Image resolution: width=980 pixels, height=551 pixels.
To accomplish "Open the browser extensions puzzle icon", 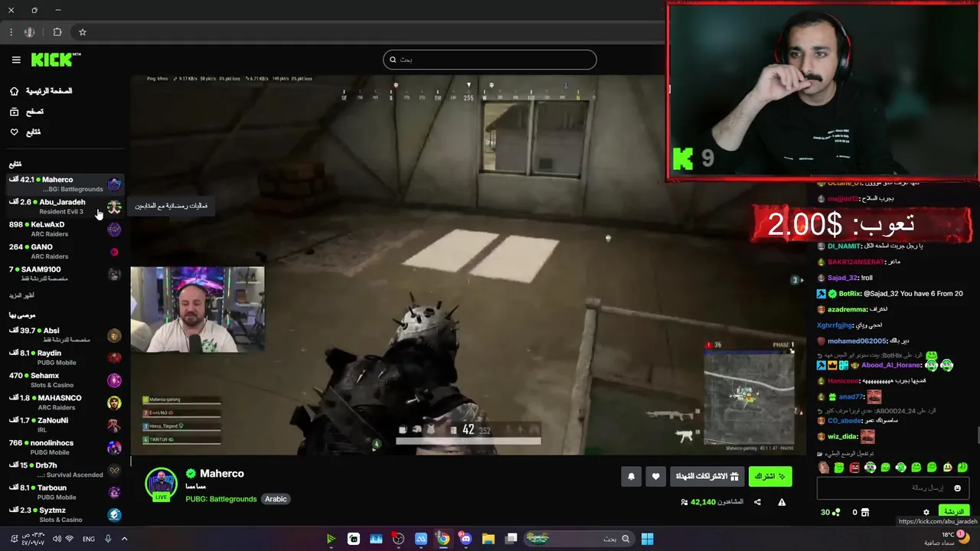I will pyautogui.click(x=57, y=32).
